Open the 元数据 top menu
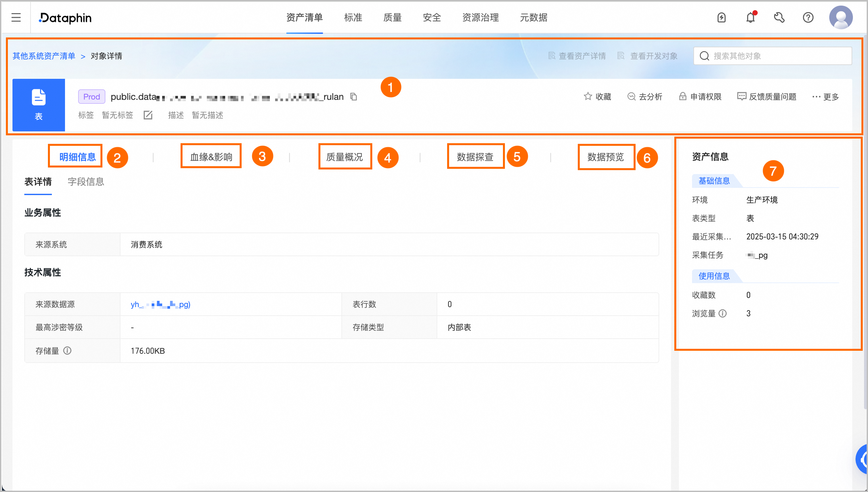 533,17
